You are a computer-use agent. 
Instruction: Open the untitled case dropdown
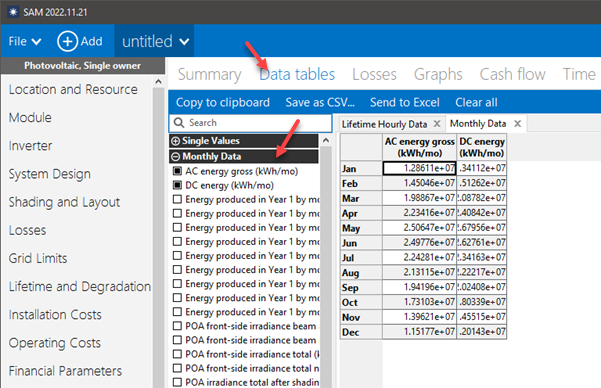pos(154,41)
